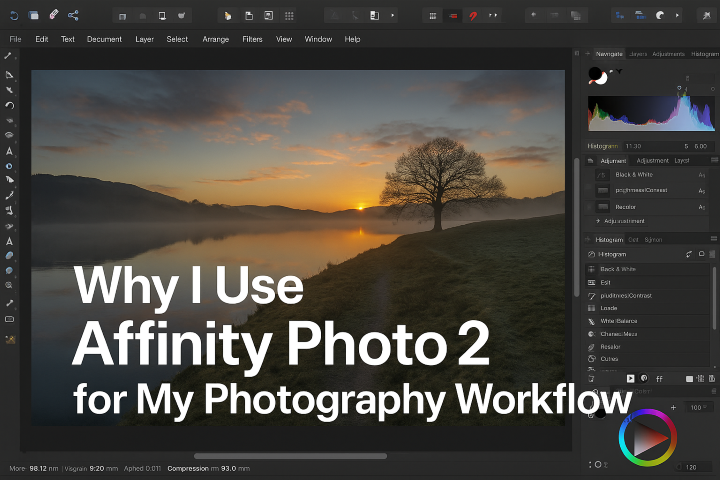Click the ff icon below adjustments list
The width and height of the screenshot is (720, 480).
(x=659, y=379)
